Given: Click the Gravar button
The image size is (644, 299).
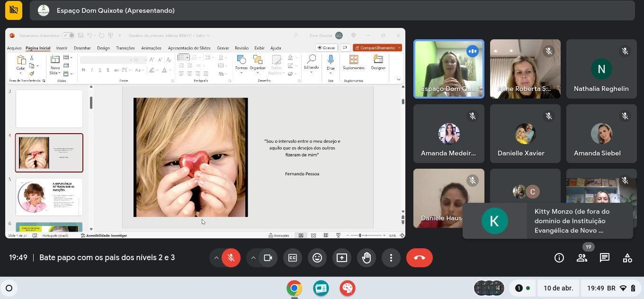Looking at the screenshot, I should pyautogui.click(x=326, y=48).
